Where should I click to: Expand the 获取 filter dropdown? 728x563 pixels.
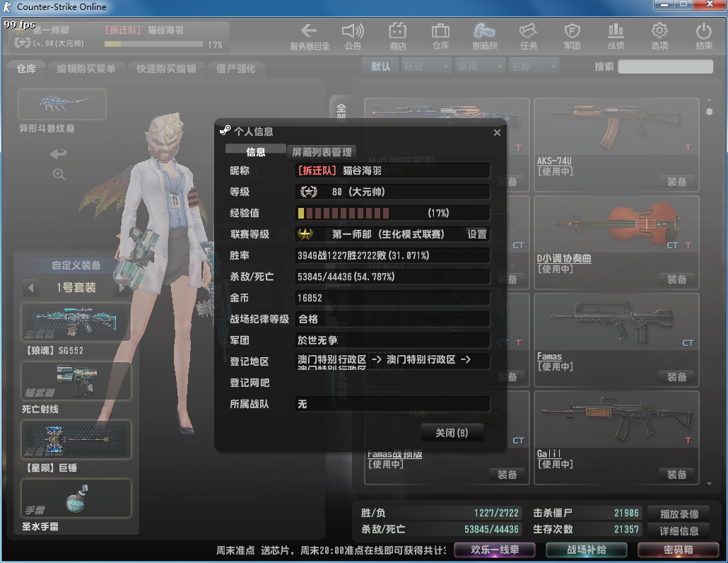pos(426,66)
